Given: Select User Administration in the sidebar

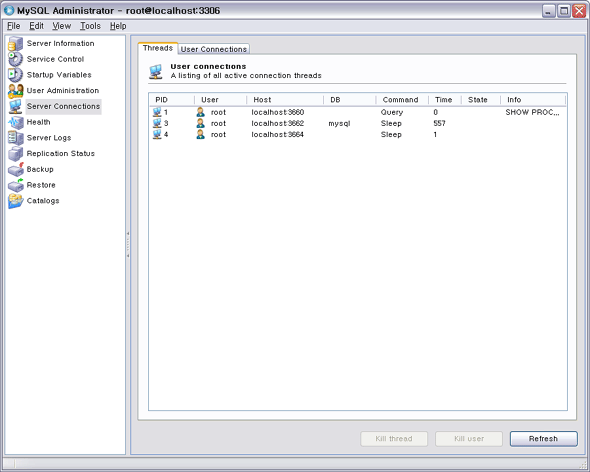Looking at the screenshot, I should pyautogui.click(x=63, y=91).
